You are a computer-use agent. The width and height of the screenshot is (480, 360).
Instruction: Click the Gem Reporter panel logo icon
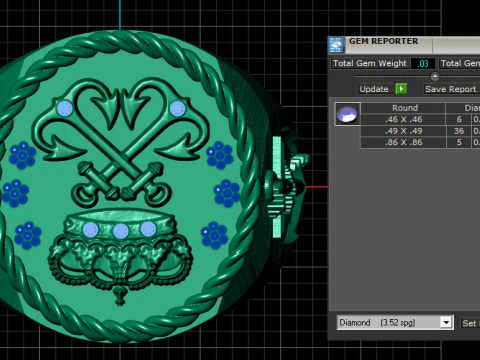coord(336,45)
